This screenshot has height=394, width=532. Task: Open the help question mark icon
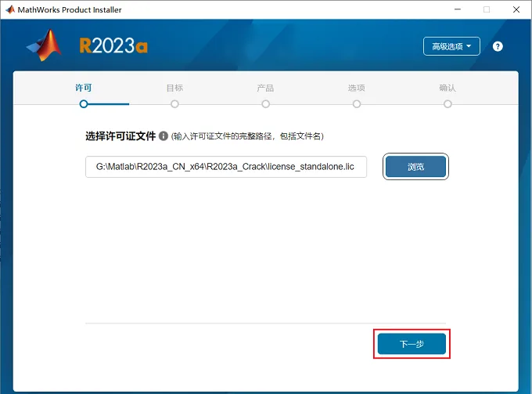point(498,46)
